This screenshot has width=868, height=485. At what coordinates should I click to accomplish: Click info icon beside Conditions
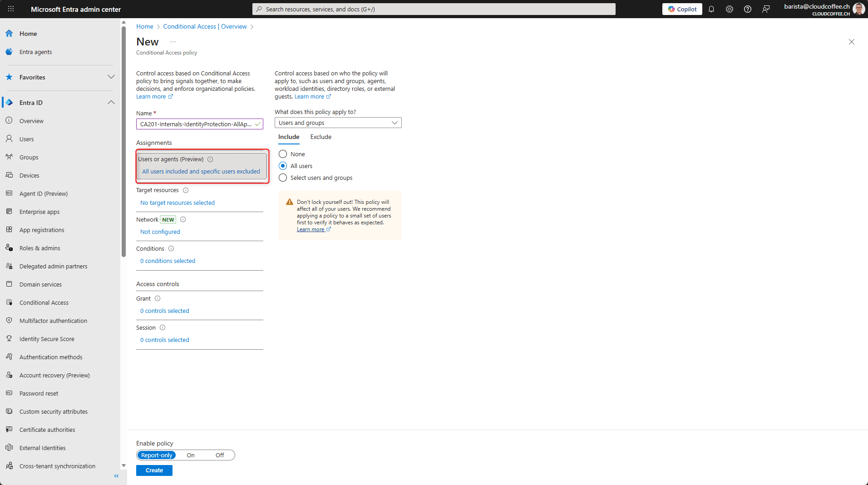click(x=171, y=248)
